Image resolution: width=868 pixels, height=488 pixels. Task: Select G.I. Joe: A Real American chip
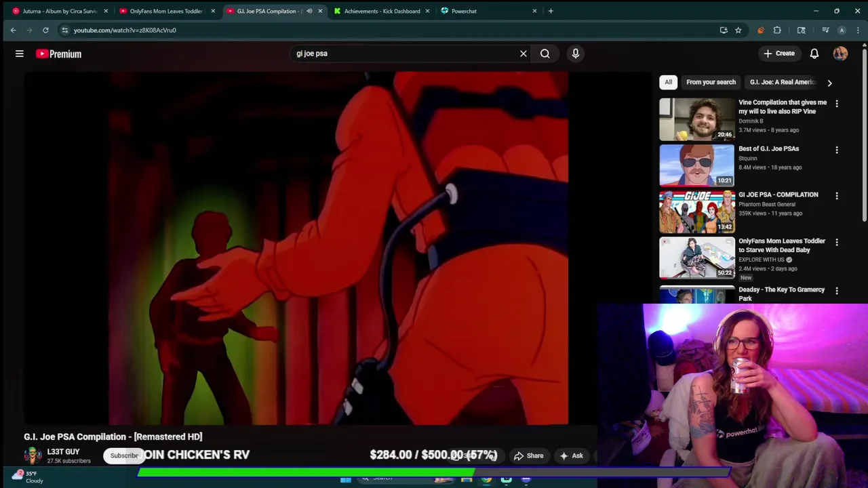[x=783, y=82]
